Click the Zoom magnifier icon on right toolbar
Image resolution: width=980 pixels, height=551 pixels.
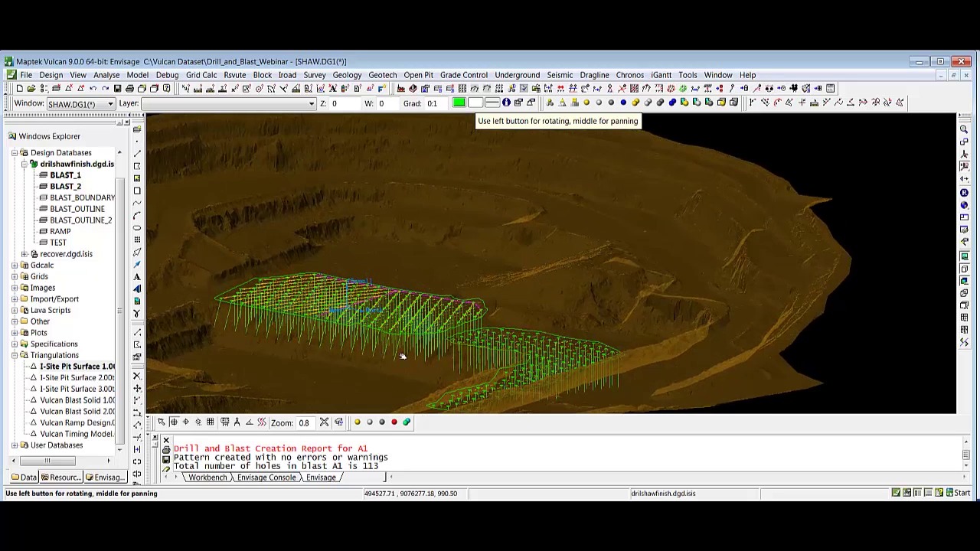[x=964, y=129]
